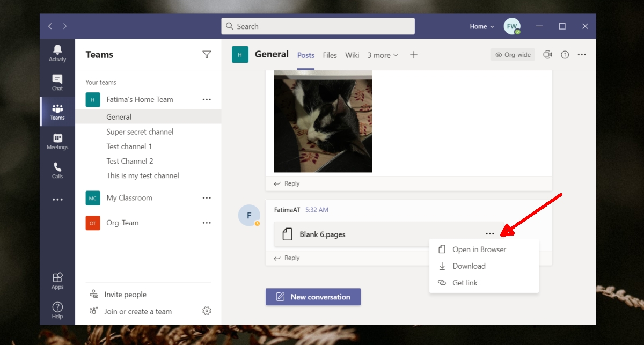Viewport: 644px width, 345px height.
Task: Switch to the Posts tab
Action: (306, 55)
